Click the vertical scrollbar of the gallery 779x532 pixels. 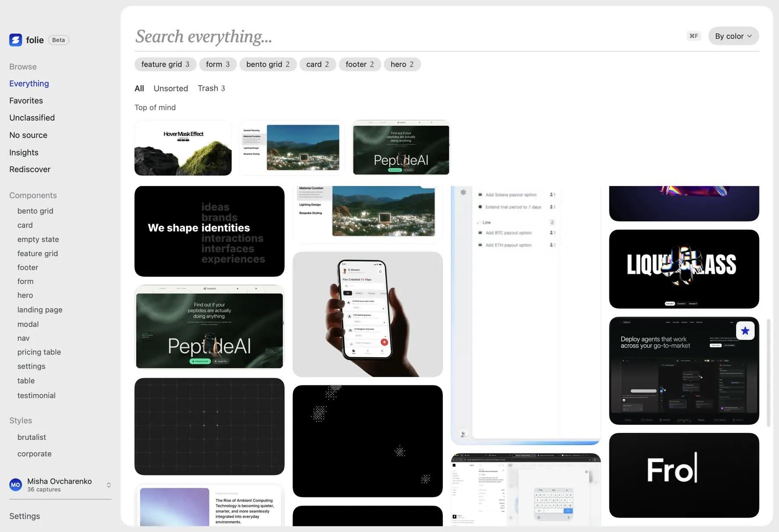pos(769,373)
